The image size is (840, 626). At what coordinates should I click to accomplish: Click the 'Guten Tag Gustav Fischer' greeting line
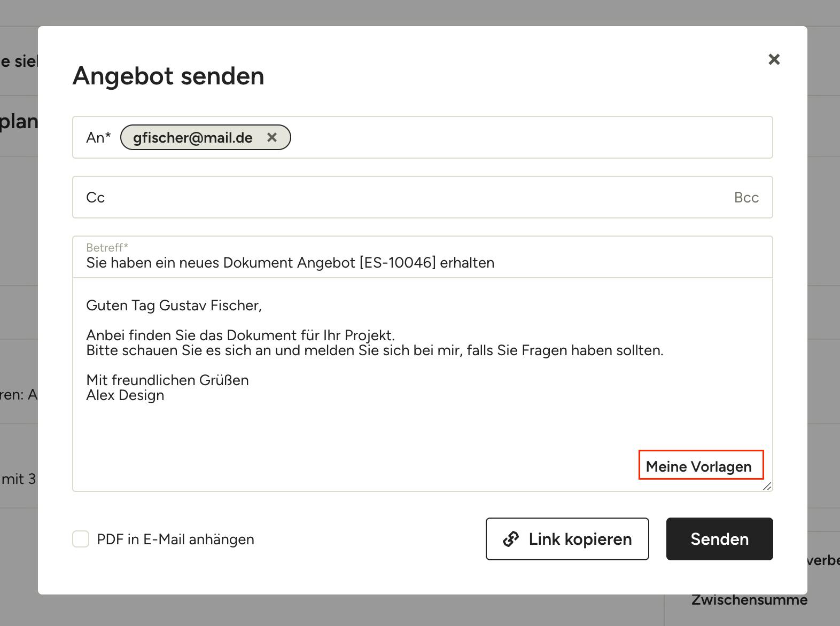click(174, 306)
